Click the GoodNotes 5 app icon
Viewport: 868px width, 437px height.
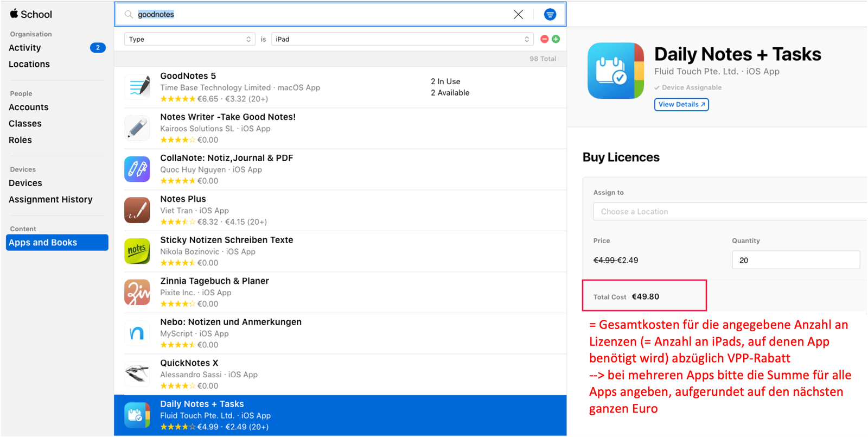137,87
